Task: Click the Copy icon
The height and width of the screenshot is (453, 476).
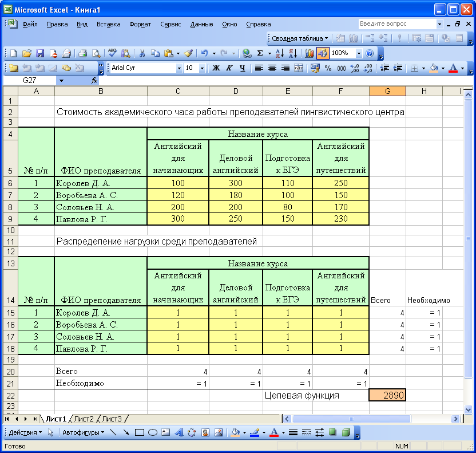Action: [155, 53]
